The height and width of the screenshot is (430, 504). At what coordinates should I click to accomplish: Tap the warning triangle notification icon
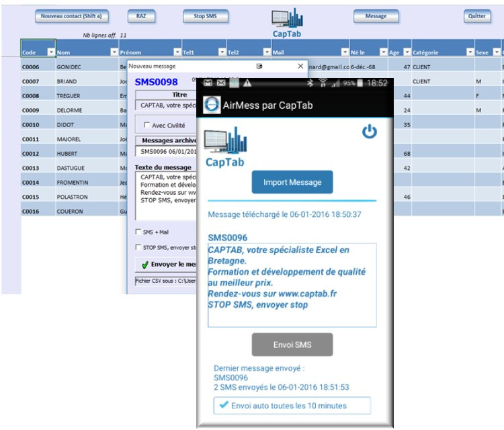247,83
